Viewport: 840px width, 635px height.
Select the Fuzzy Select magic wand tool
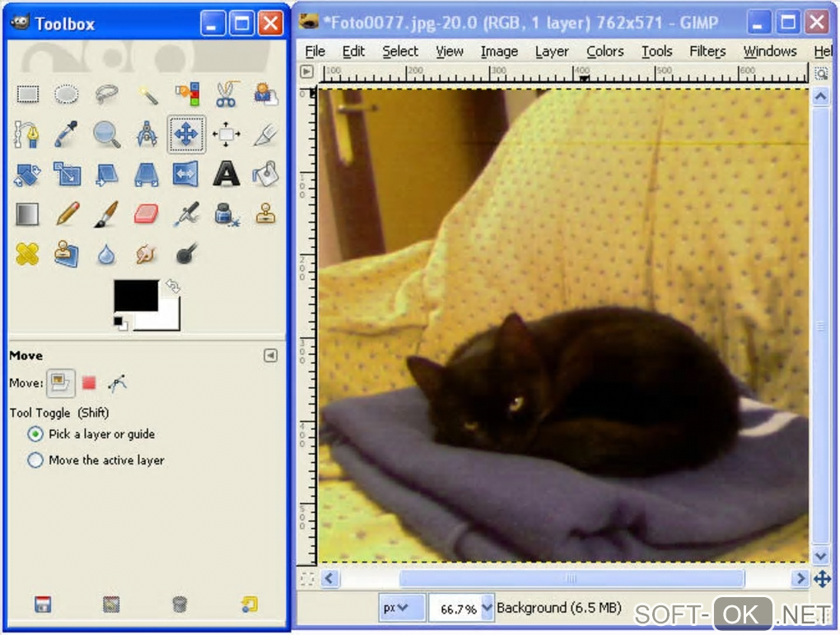pyautogui.click(x=147, y=95)
